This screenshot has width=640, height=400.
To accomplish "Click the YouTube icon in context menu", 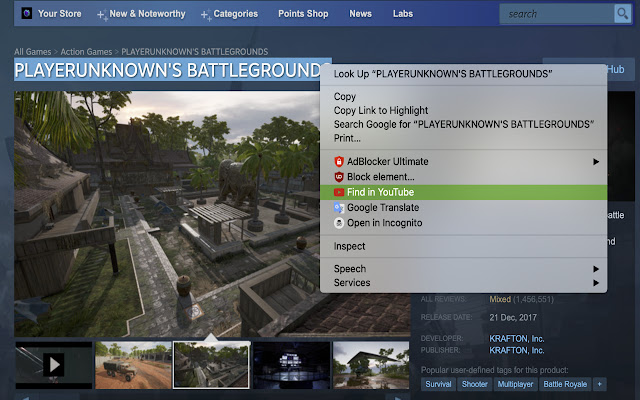I will (339, 192).
